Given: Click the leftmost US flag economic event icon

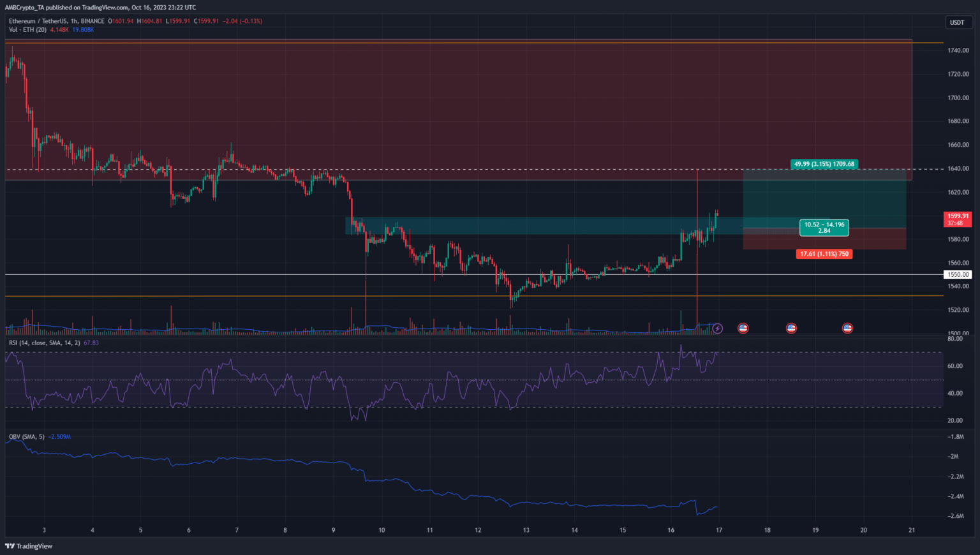Looking at the screenshot, I should (743, 328).
